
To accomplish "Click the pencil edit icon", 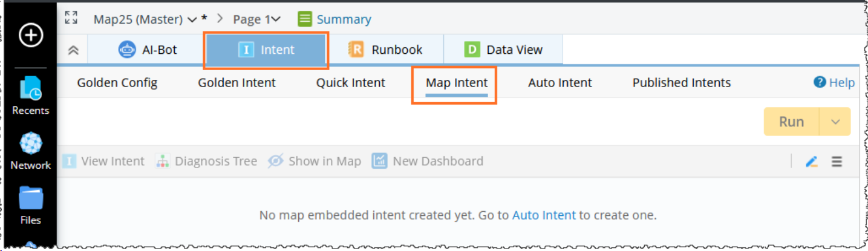I will [812, 161].
